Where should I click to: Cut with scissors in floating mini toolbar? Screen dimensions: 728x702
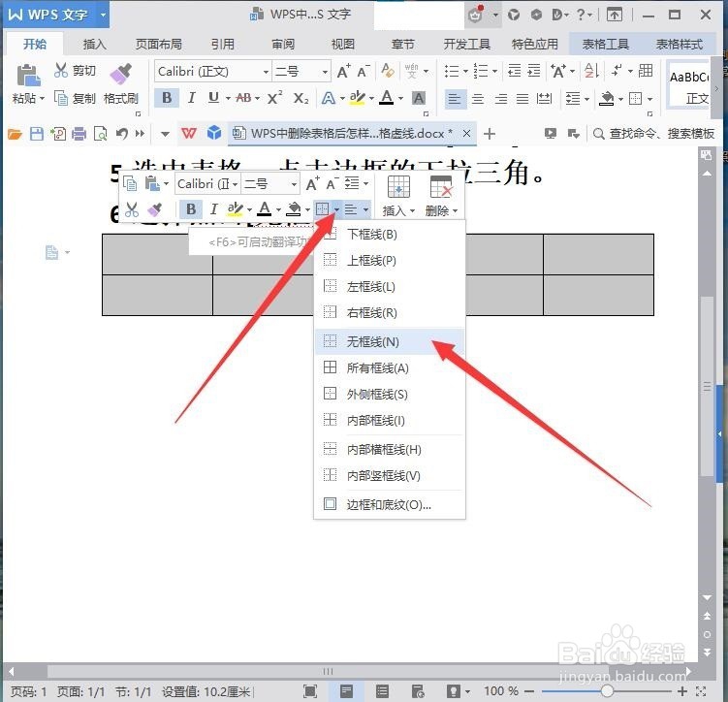tap(132, 209)
